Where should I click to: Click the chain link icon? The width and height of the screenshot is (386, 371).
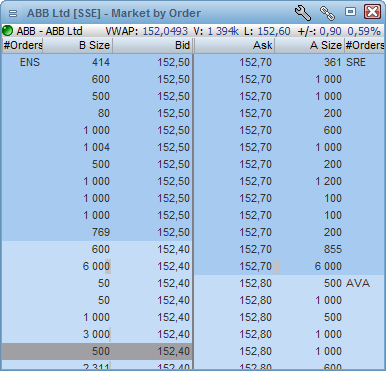(x=327, y=13)
